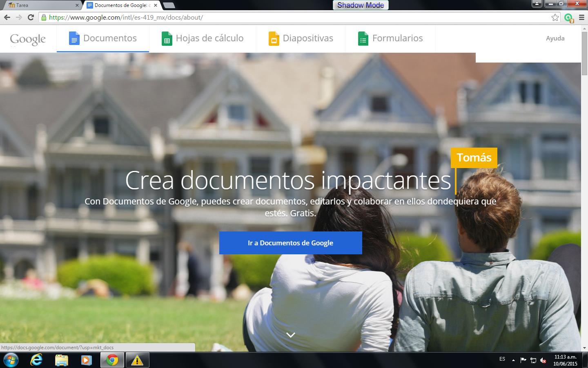Click the address bar URL field

286,17
